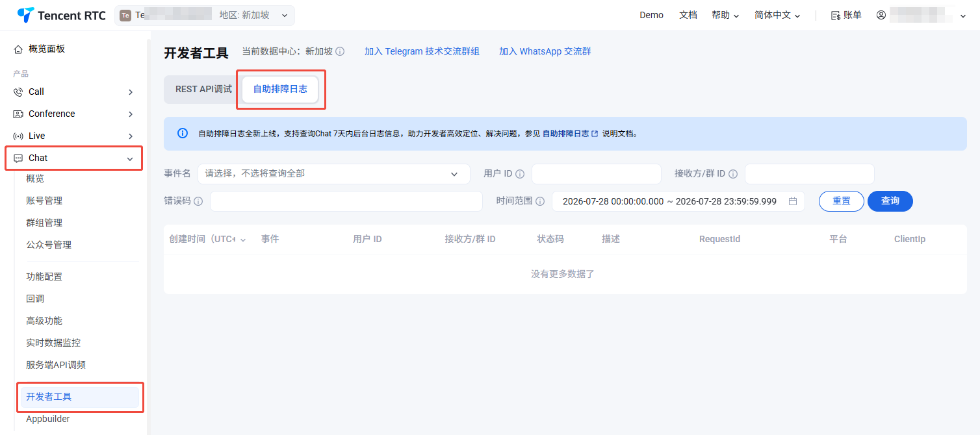The height and width of the screenshot is (435, 980).
Task: Expand the 帮助 menu
Action: click(725, 15)
